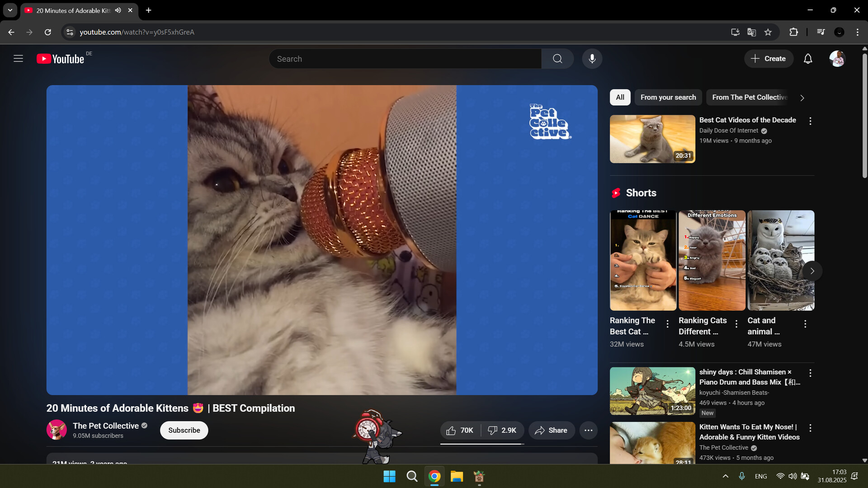Open media controls icon in Chrome toolbar
This screenshot has width=868, height=488.
[x=821, y=32]
